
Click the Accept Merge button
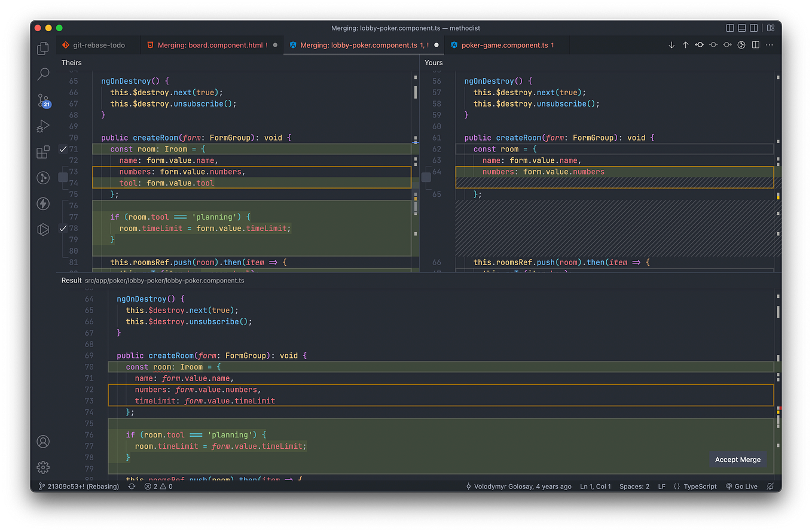tap(737, 459)
